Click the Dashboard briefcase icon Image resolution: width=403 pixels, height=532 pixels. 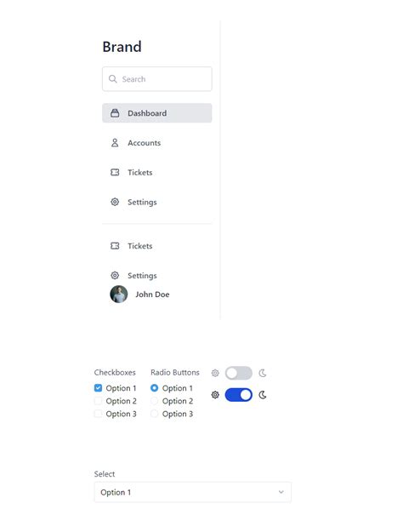tap(115, 113)
